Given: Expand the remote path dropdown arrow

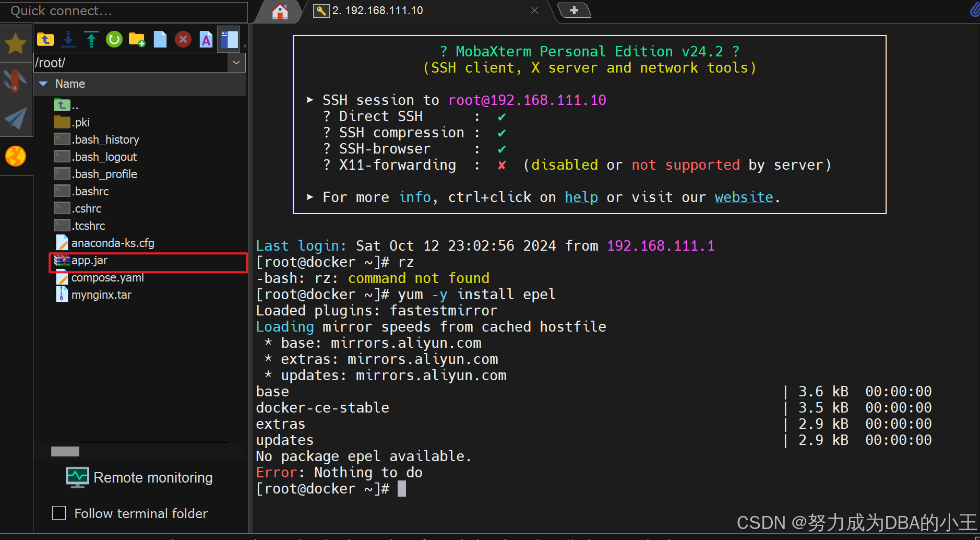Looking at the screenshot, I should [x=236, y=63].
